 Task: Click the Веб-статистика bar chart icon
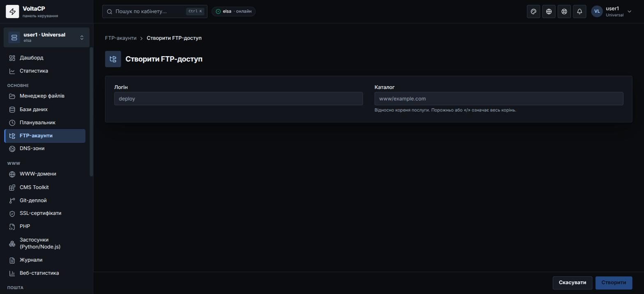(x=12, y=273)
